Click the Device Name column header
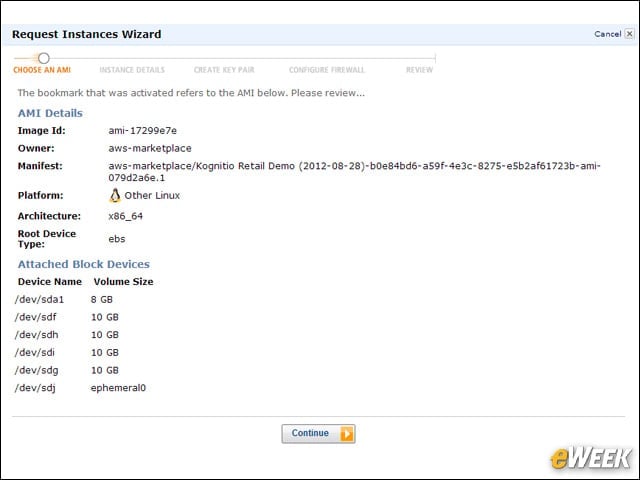 (x=50, y=282)
